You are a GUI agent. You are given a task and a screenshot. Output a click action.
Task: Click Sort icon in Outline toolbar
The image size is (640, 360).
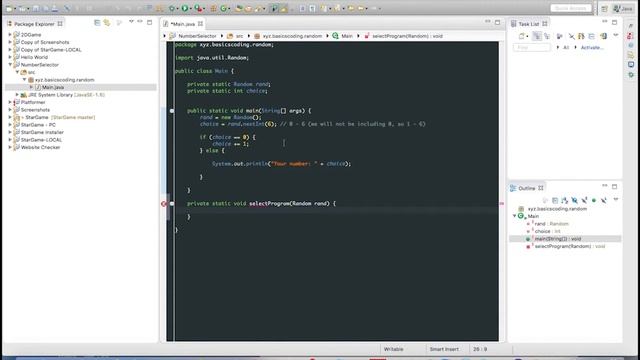coord(564,200)
